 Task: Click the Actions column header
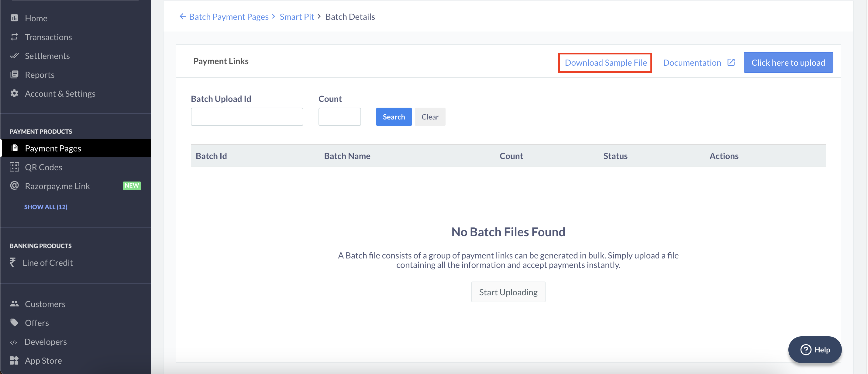click(724, 156)
